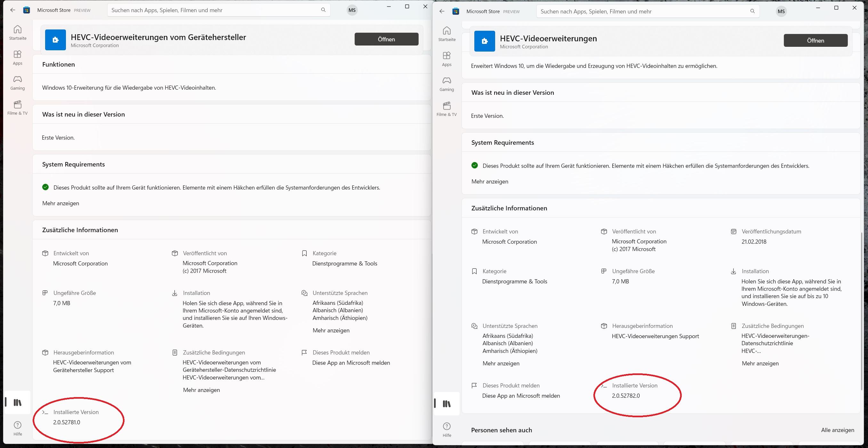Open HEVC-Videoerweiterungen Support link in right window

coord(655,336)
